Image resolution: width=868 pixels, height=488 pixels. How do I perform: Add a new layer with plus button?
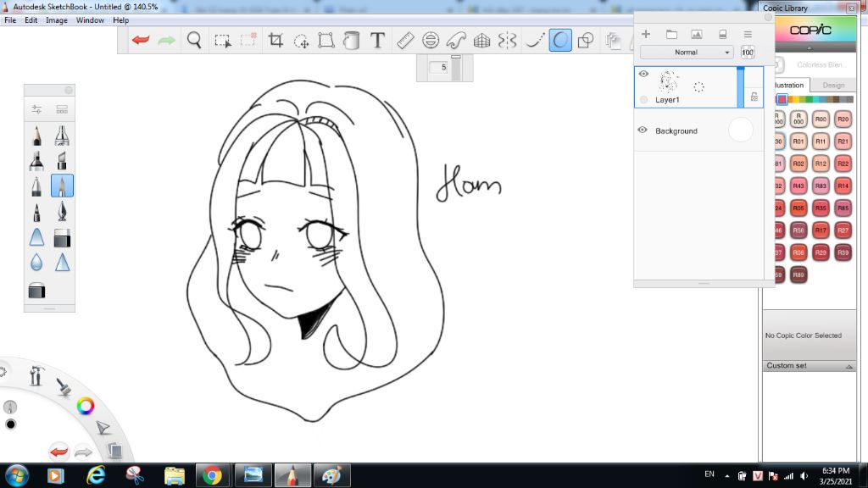tap(645, 34)
